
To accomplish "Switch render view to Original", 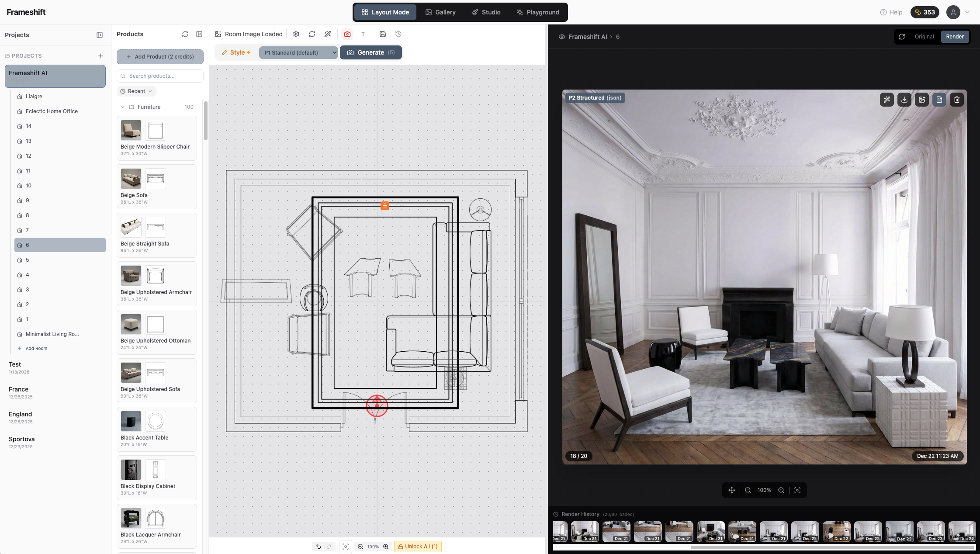I will coord(924,37).
